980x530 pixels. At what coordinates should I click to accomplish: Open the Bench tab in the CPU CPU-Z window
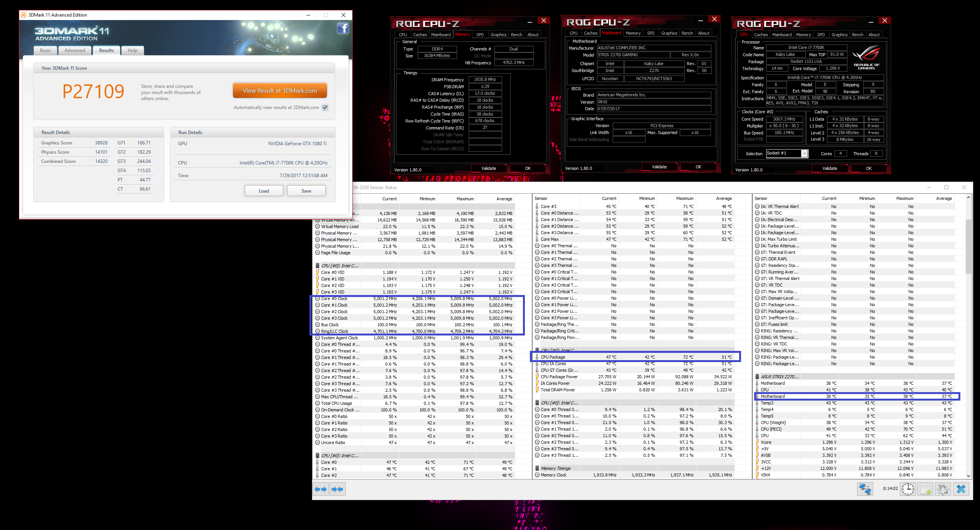[857, 35]
